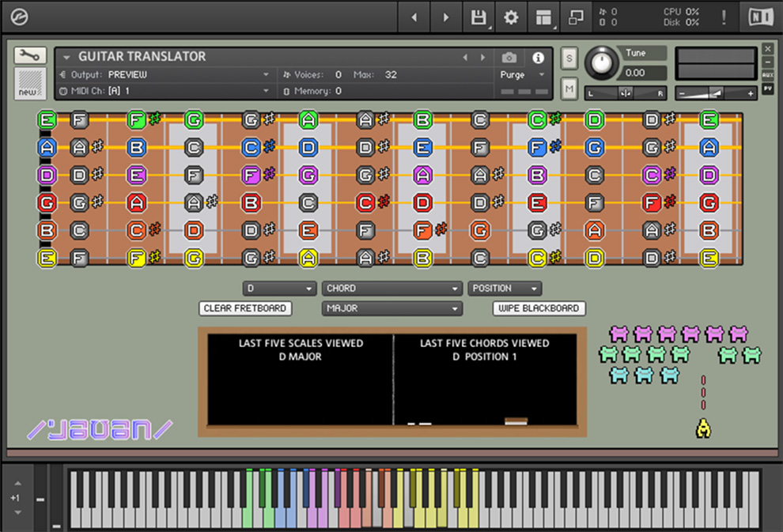Viewport: 783px width, 532px height.
Task: Click the 'LAST FIVE SCALES VIEWED' heading
Action: point(301,343)
